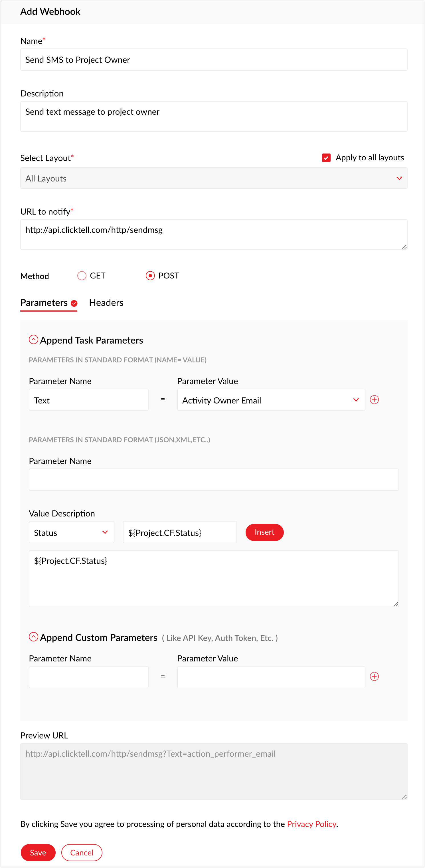Open the All Layouts dropdown
The height and width of the screenshot is (868, 425).
click(214, 178)
